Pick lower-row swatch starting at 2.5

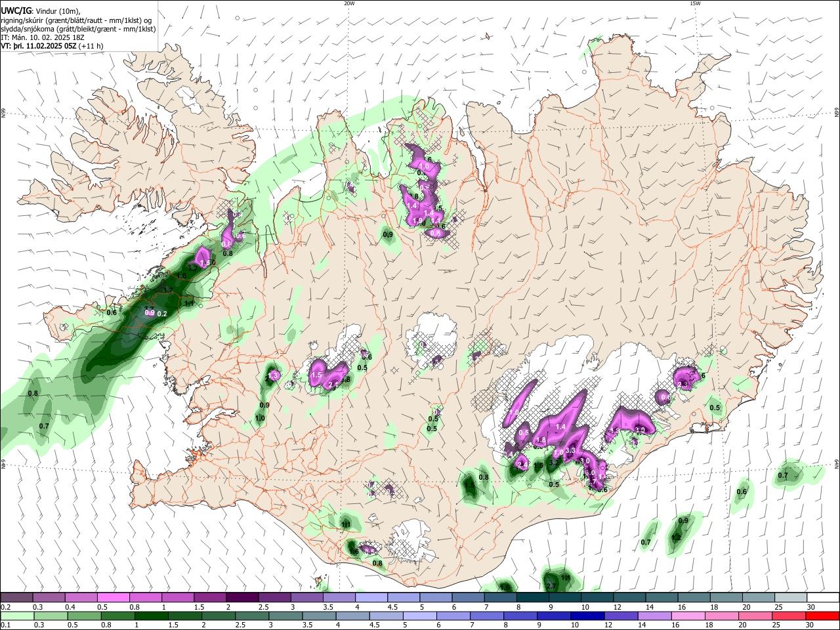[252, 616]
